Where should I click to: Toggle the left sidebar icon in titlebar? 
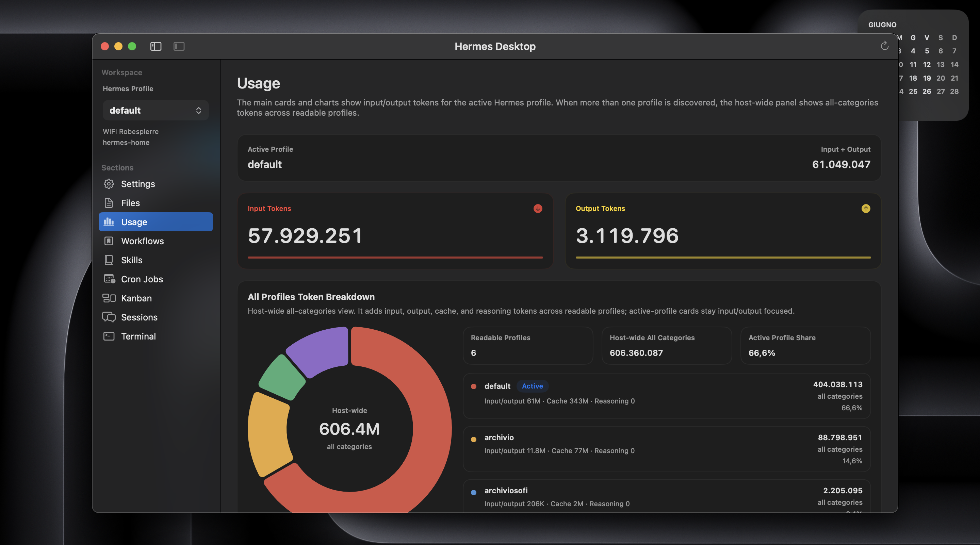click(x=156, y=46)
